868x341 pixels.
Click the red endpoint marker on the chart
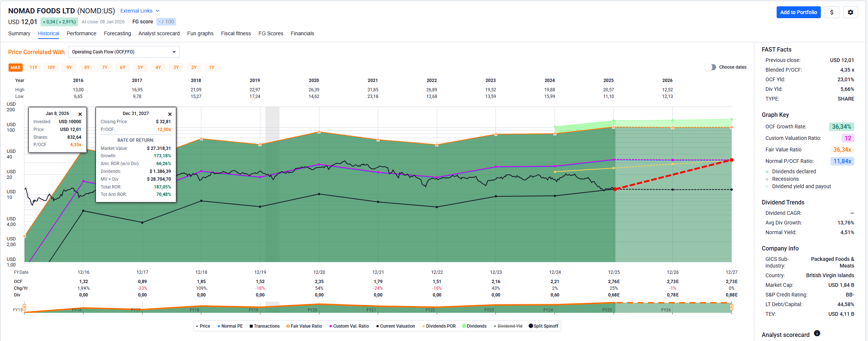tap(731, 160)
